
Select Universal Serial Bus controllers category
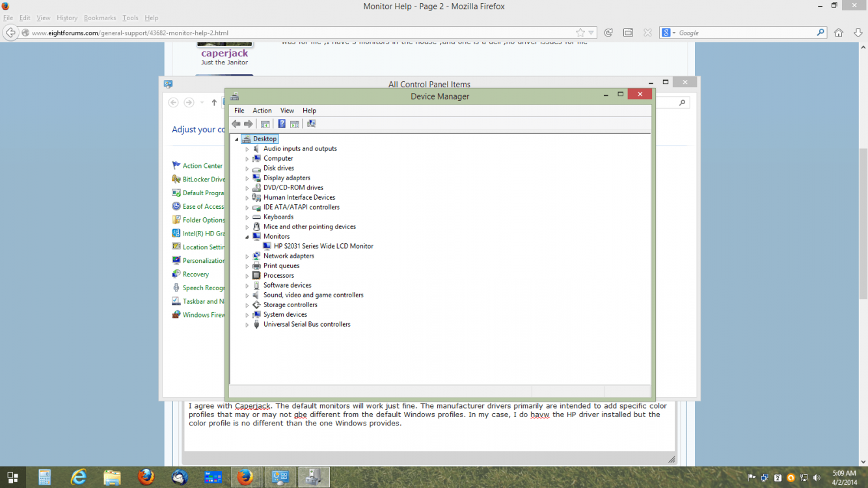pyautogui.click(x=306, y=324)
